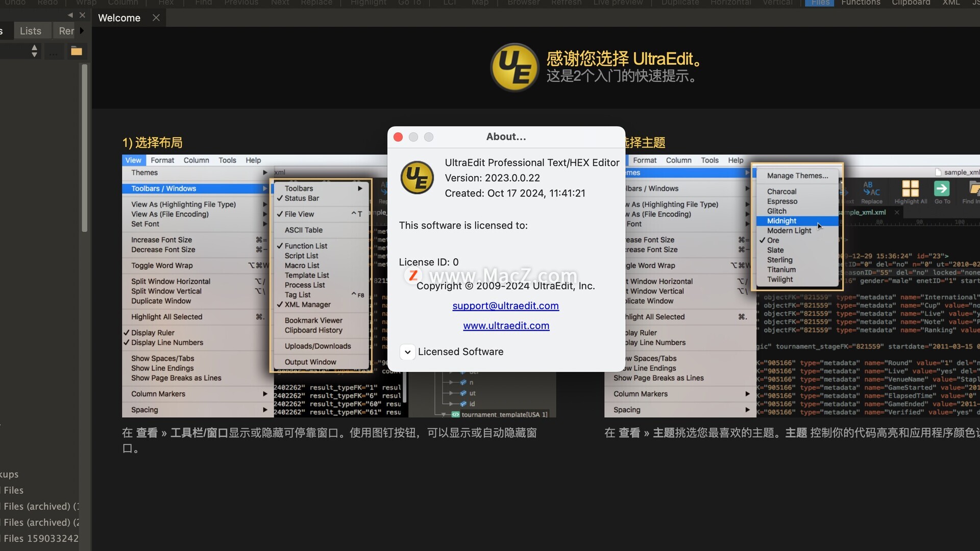Close the About dialog with red button
Viewport: 980px width, 551px height.
pos(398,137)
